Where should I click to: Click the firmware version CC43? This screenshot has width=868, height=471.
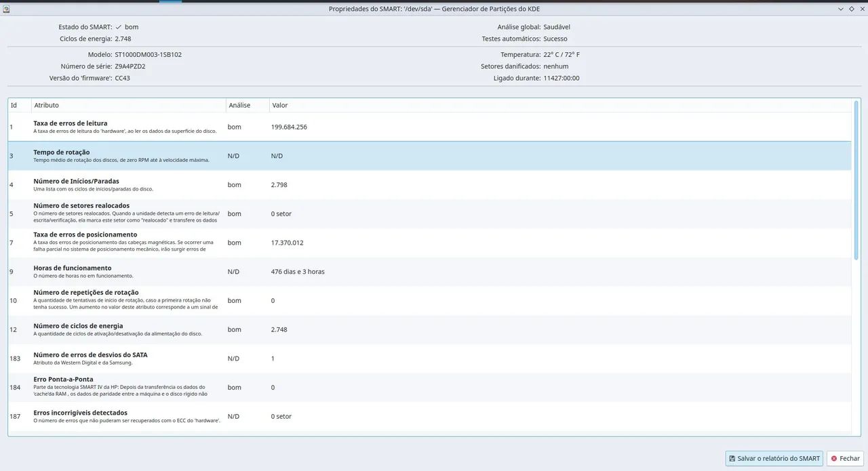pyautogui.click(x=122, y=78)
